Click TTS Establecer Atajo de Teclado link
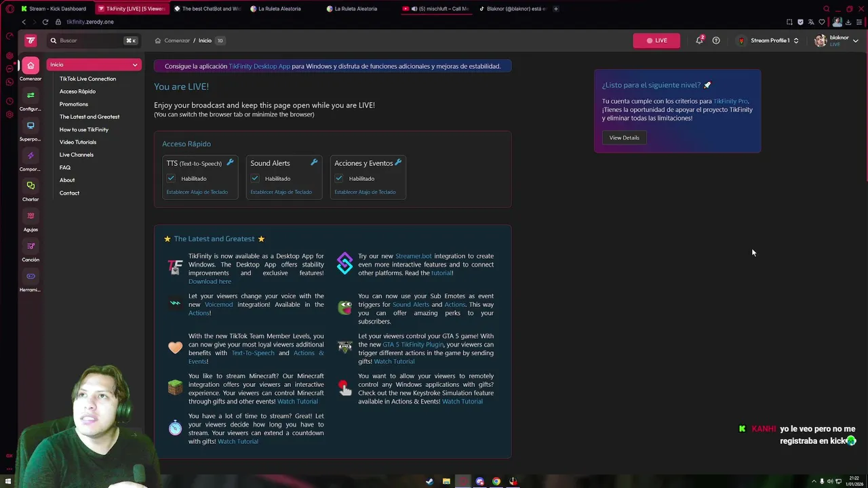The width and height of the screenshot is (868, 488). [197, 192]
